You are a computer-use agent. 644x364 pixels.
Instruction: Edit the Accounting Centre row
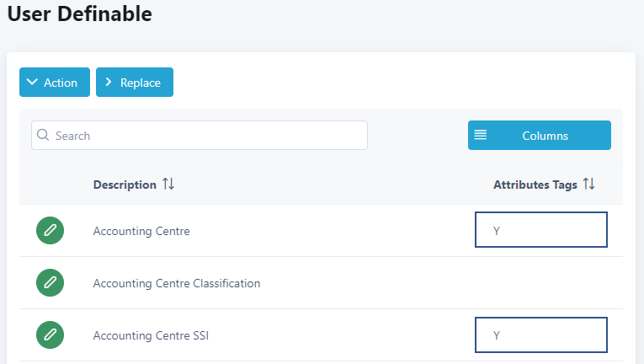[51, 230]
